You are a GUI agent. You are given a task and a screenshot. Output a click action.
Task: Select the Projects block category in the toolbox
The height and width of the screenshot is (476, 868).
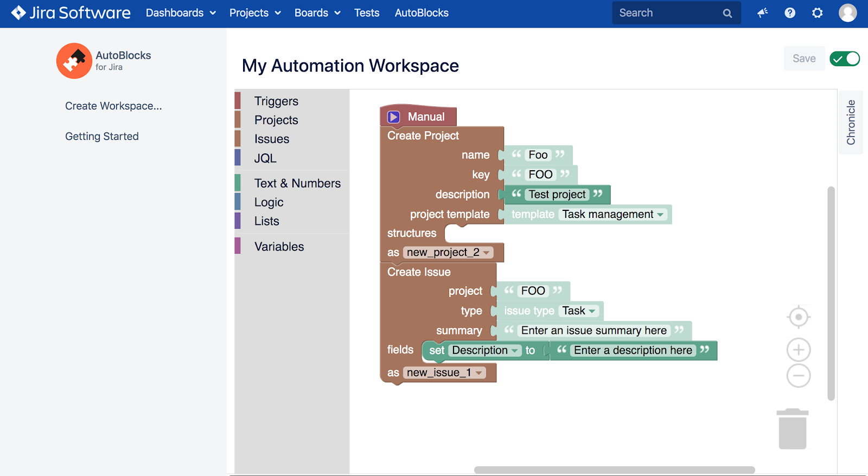(x=292, y=120)
